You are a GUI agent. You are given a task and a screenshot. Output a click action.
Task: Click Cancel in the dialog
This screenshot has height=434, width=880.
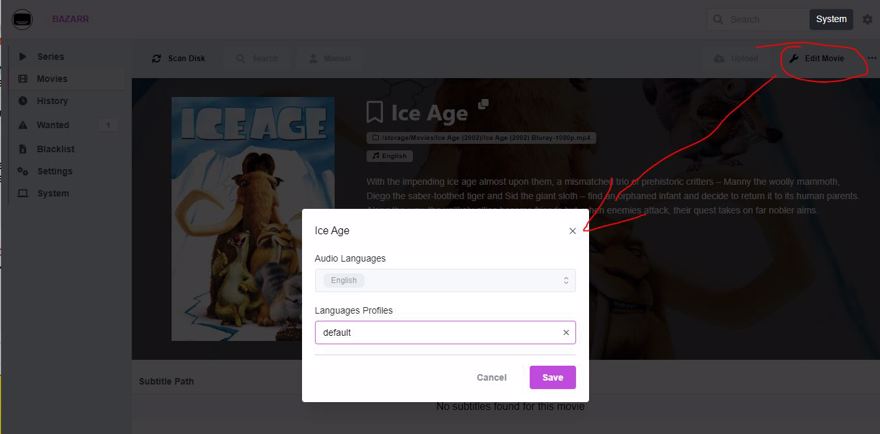(x=492, y=377)
